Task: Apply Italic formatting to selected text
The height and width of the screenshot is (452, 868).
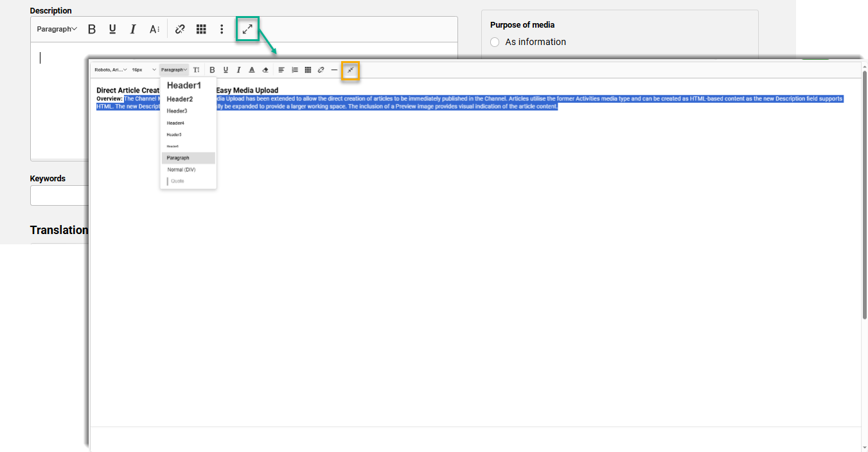Action: click(238, 69)
